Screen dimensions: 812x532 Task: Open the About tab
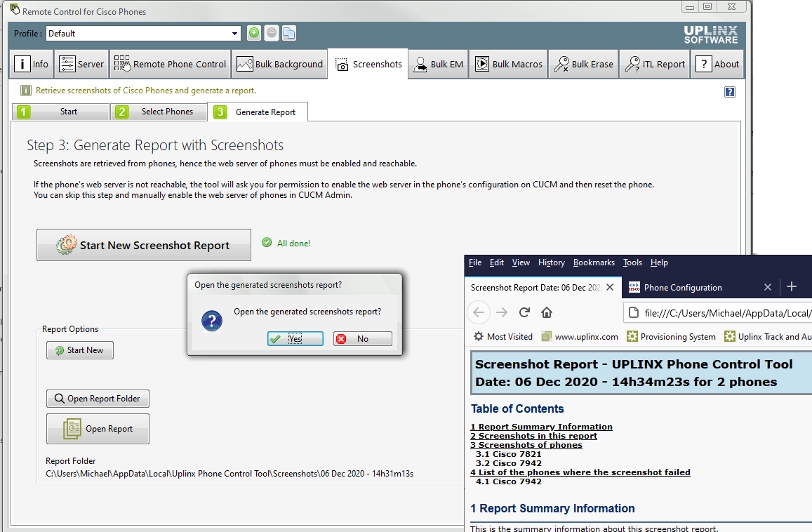click(x=718, y=65)
